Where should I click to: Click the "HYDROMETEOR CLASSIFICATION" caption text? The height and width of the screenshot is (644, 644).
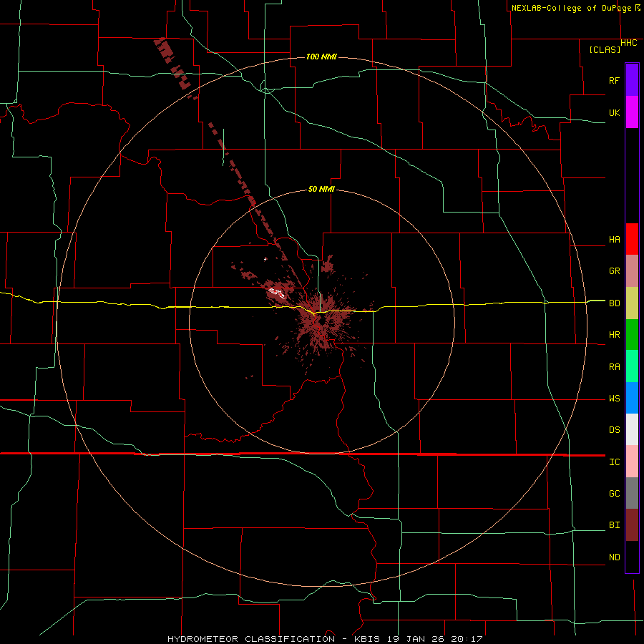[251, 639]
